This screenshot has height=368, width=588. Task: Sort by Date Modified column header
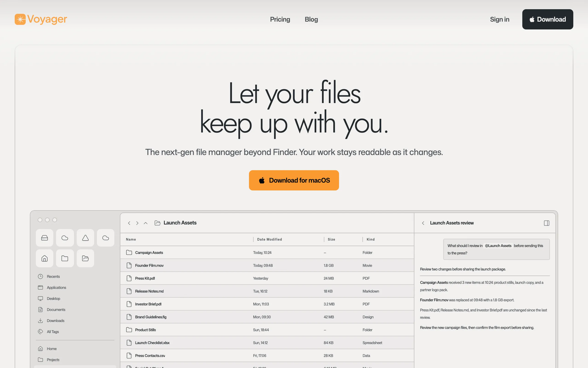(x=269, y=239)
